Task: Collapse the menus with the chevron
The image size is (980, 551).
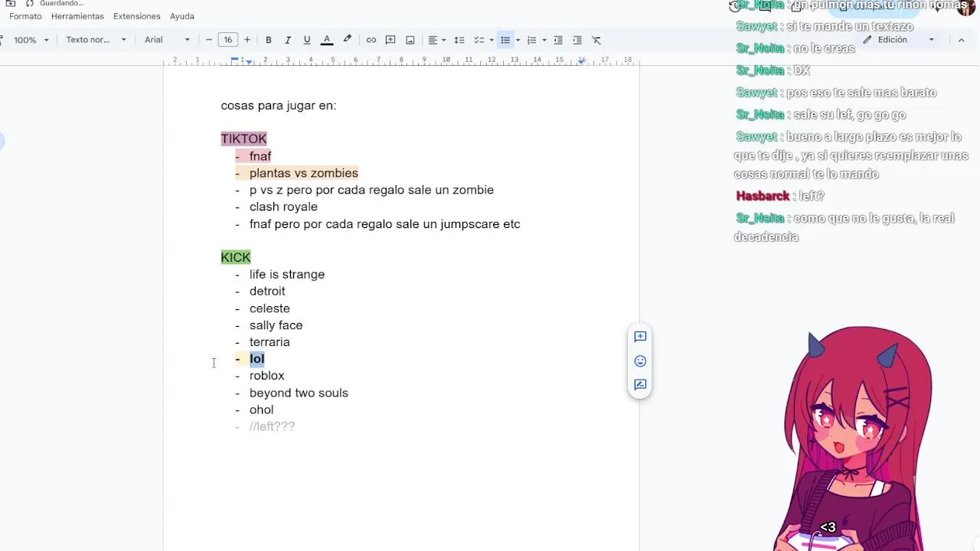Action: 961,40
